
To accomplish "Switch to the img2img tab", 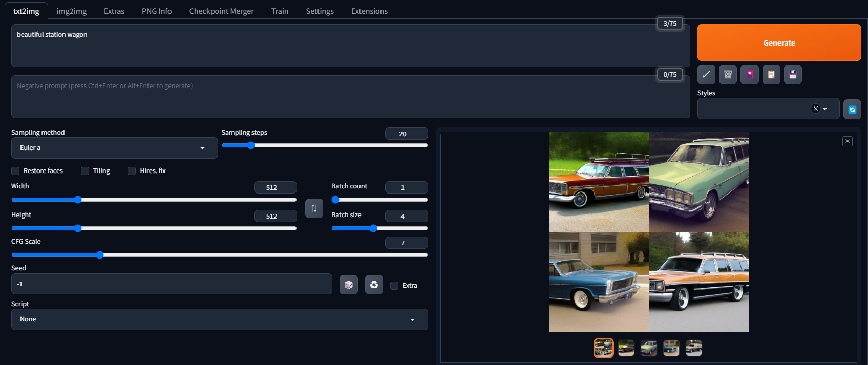I will (x=72, y=11).
